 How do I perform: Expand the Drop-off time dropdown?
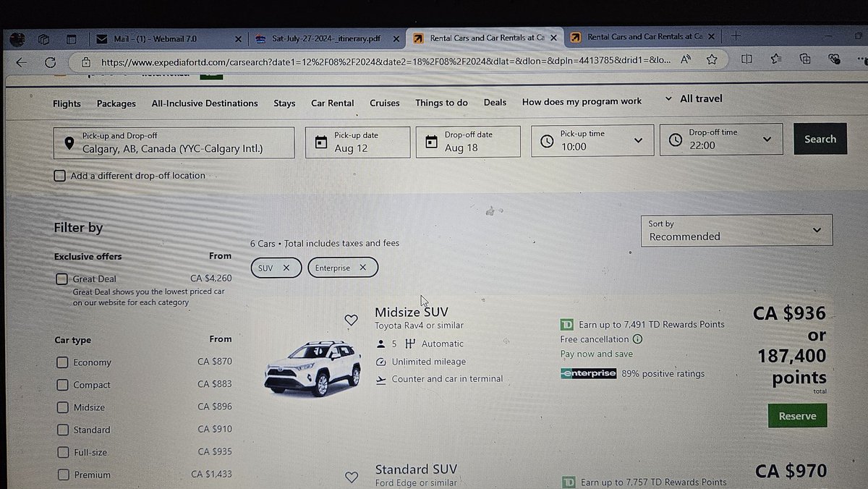click(767, 139)
